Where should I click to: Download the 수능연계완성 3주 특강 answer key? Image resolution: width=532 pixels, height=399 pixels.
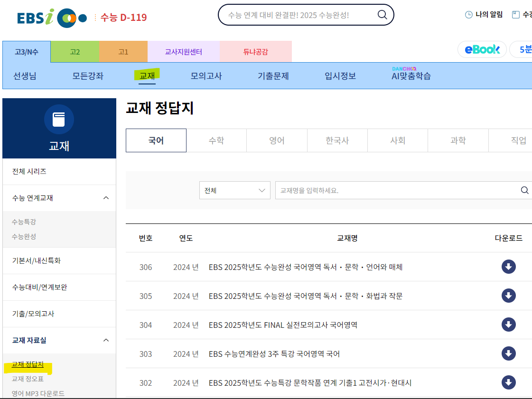click(508, 353)
